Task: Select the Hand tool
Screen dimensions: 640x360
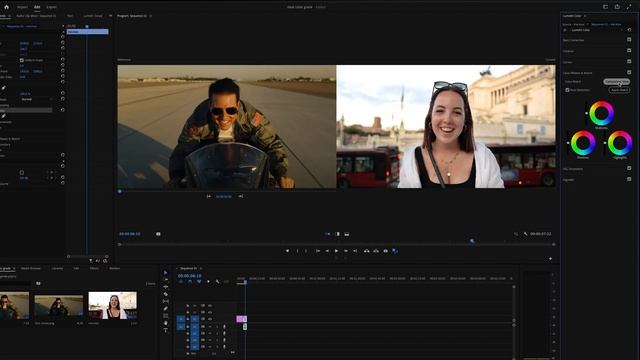Action: click(165, 323)
